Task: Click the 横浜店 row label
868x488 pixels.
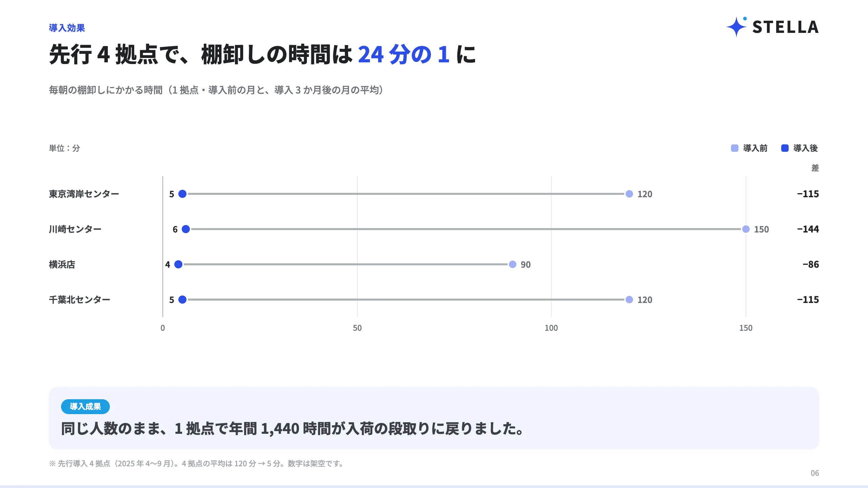Action: 62,264
